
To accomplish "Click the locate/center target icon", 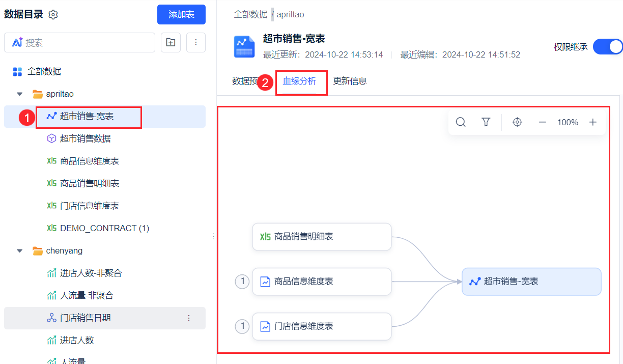I will pyautogui.click(x=517, y=122).
